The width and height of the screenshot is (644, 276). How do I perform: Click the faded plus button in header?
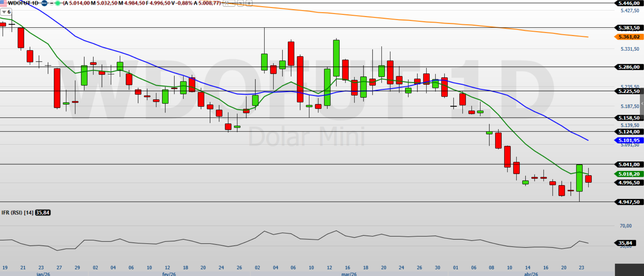[249, 3]
